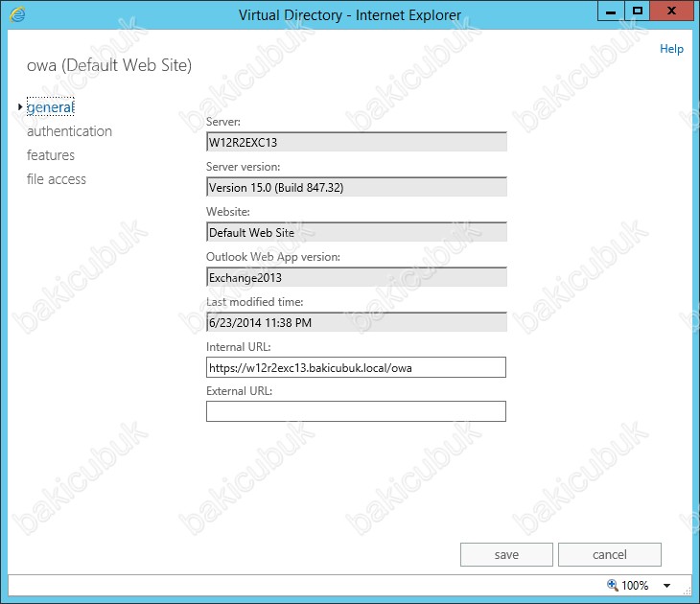Open the Help link
This screenshot has height=604, width=700.
point(671,49)
